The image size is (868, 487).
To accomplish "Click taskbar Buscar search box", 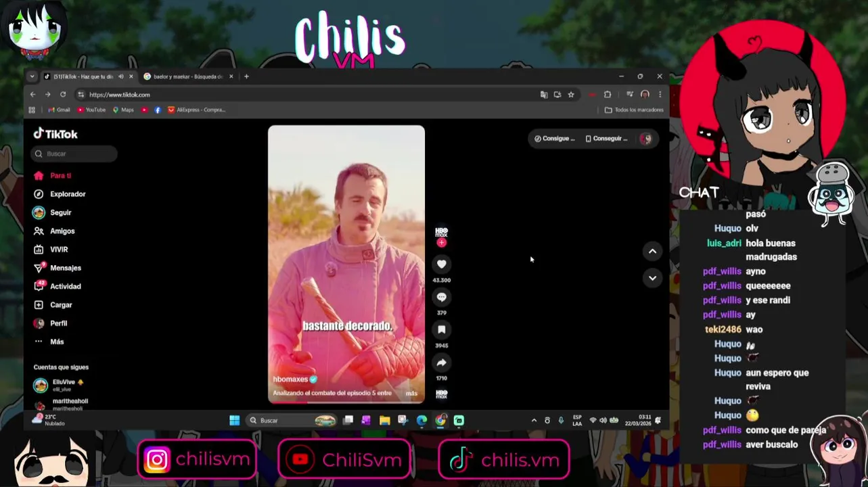I will [x=291, y=421].
